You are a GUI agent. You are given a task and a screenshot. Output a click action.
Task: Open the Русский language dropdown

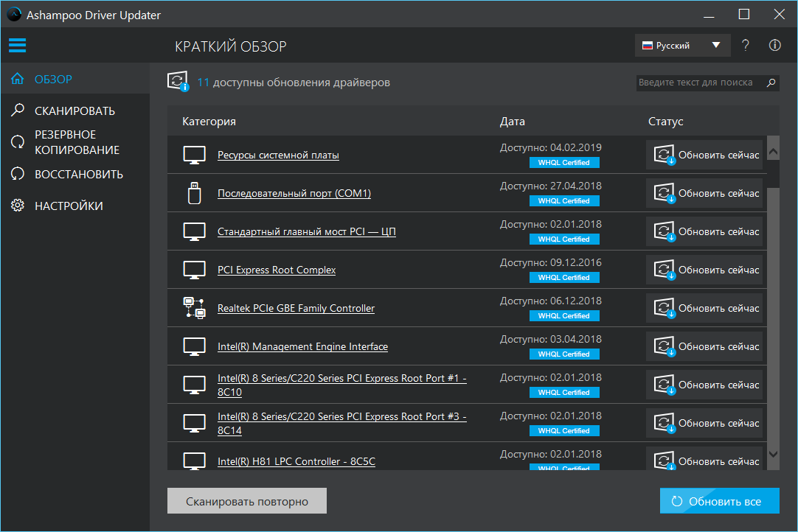point(682,45)
